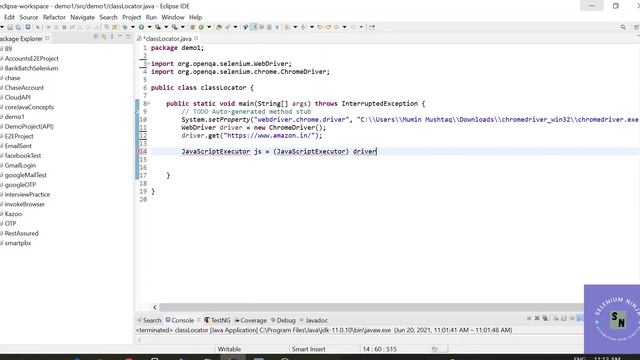Open the Window menu
Viewport: 640px width, 360px height.
point(173,17)
